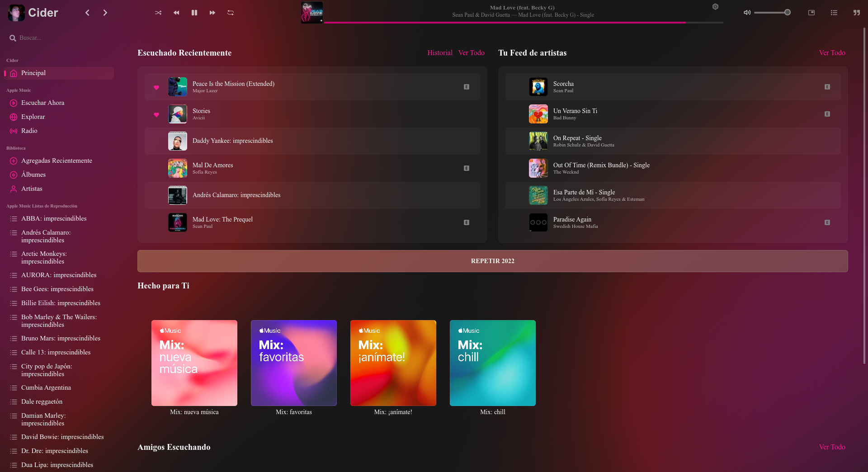Unlove Peace Is the Mission heart icon
Image resolution: width=868 pixels, height=472 pixels.
point(156,87)
